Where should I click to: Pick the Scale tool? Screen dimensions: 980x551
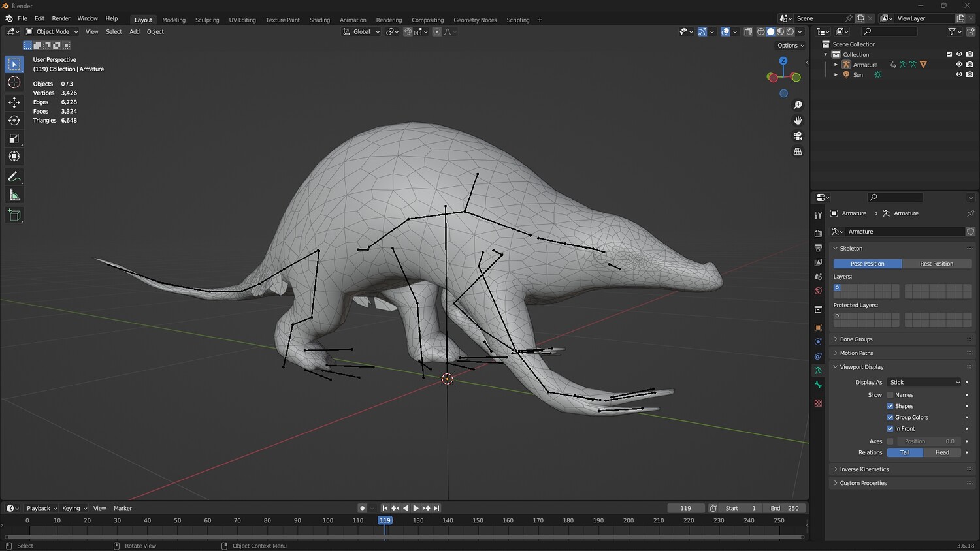point(14,138)
